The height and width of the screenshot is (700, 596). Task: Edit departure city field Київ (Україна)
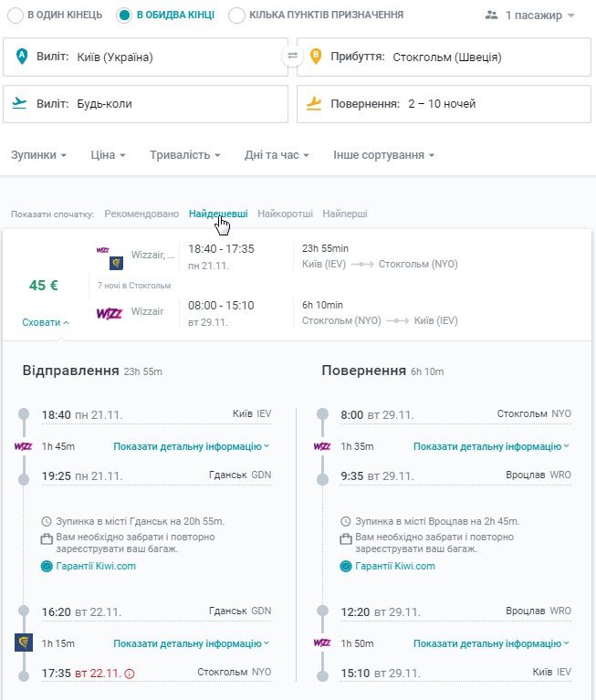point(145,57)
